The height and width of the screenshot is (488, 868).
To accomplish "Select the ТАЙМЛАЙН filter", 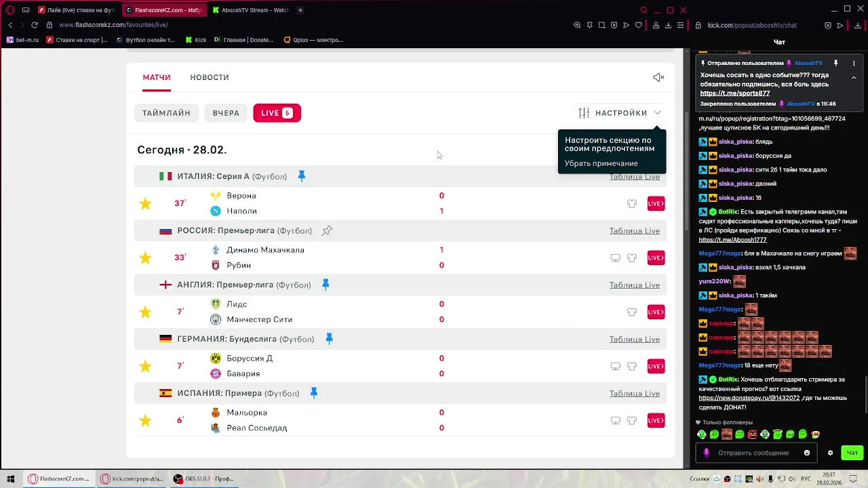I will (x=166, y=113).
